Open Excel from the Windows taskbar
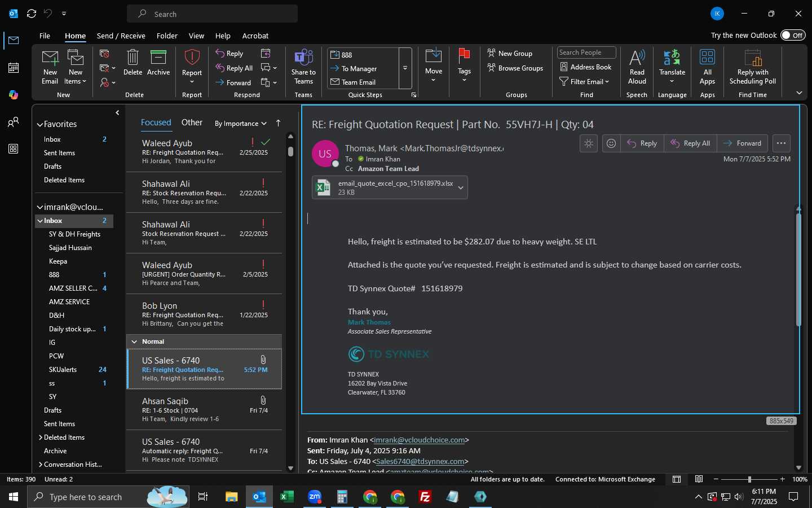Screen dimensions: 812x508 287,497
